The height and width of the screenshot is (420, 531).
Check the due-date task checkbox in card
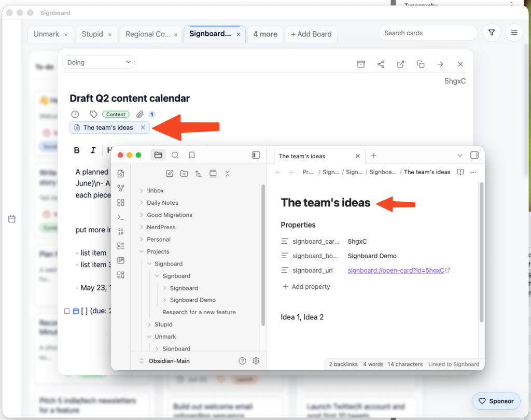point(67,311)
